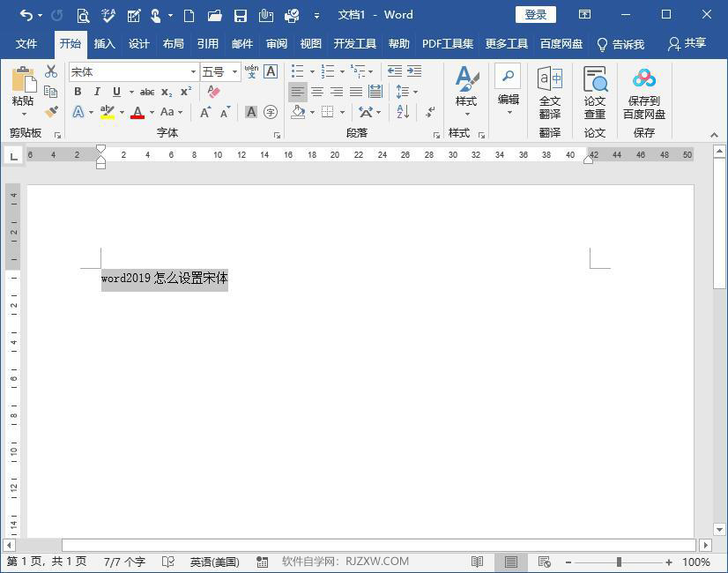Switch to the 插入 ribbon tab
Viewport: 728px width, 573px height.
pos(106,43)
